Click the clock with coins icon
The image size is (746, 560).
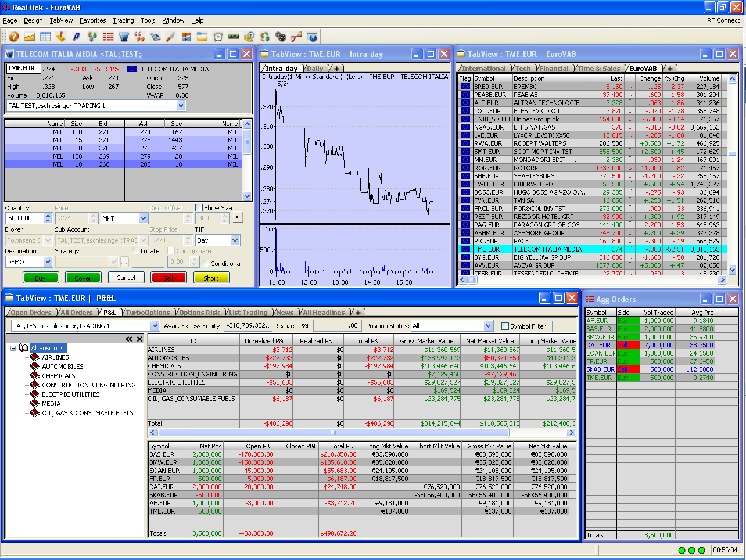249,37
